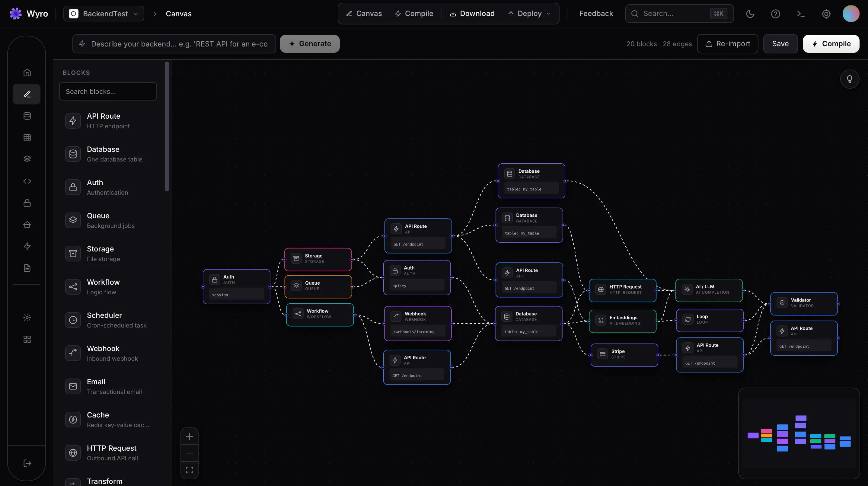Zoom in with the plus control
868x486 pixels.
pyautogui.click(x=189, y=437)
